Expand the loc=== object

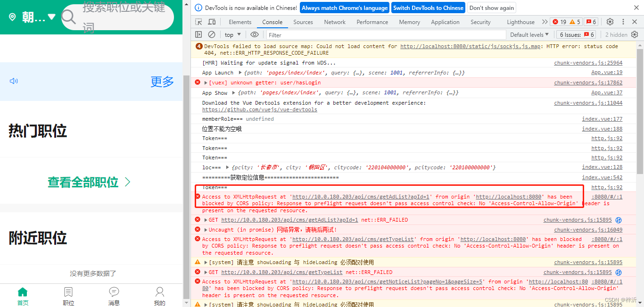(x=228, y=167)
